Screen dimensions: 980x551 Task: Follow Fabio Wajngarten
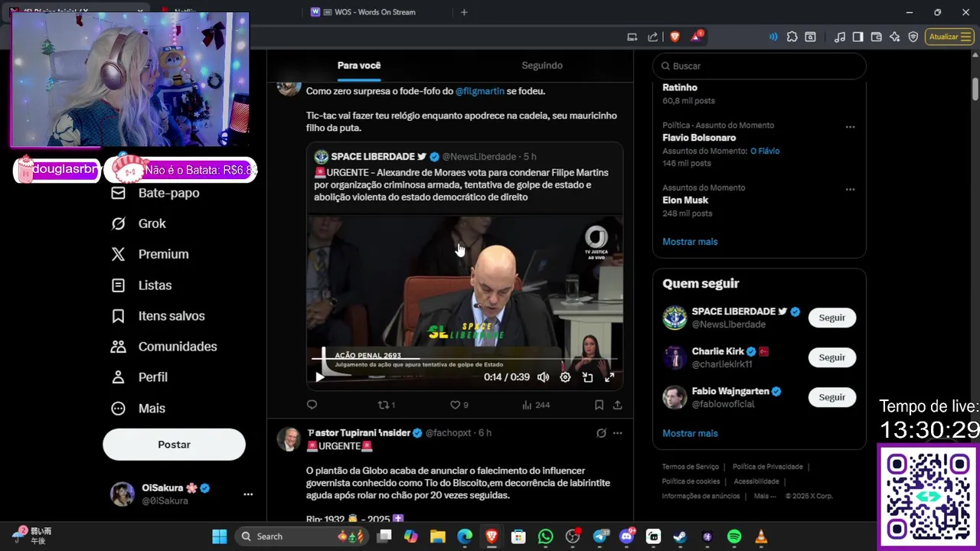832,397
